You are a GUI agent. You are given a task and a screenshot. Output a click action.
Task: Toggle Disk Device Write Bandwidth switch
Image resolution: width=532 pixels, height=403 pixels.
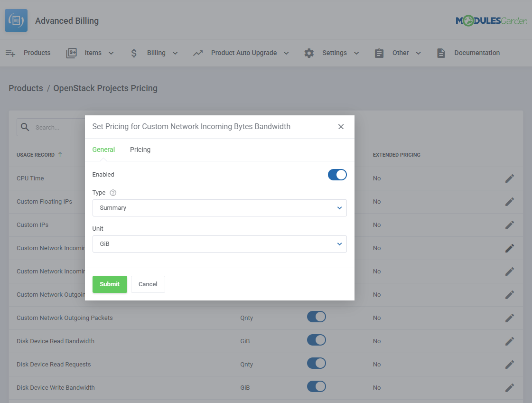coord(316,386)
